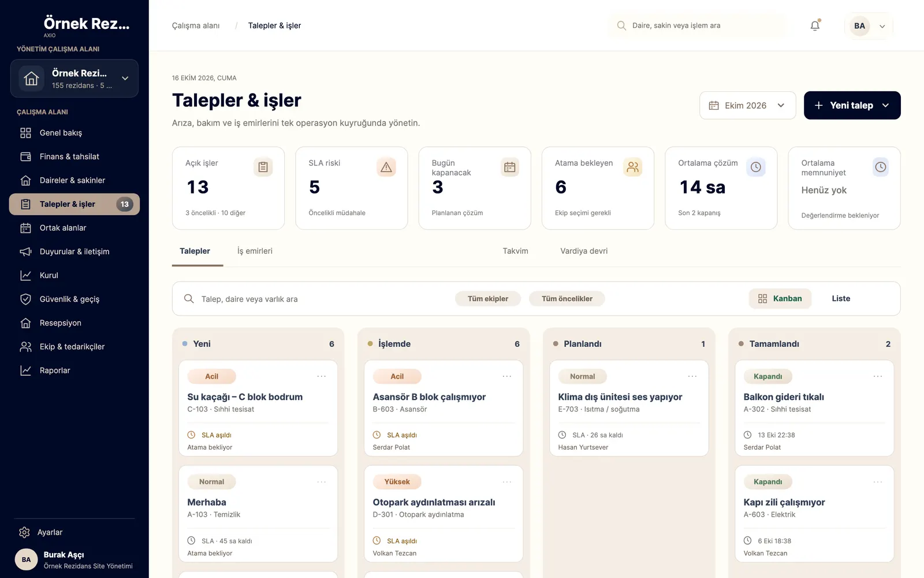Expand the BA user account menu
The height and width of the screenshot is (578, 924).
869,26
